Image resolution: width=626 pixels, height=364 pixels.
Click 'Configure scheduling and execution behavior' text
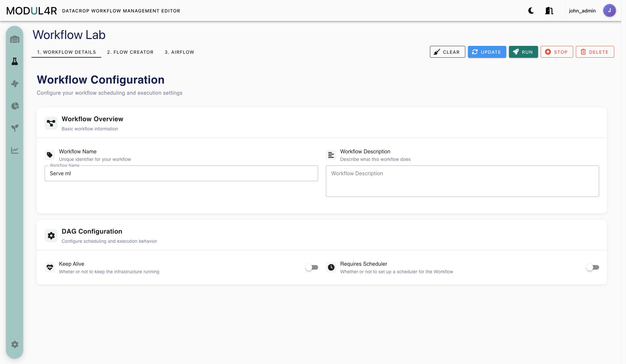coord(109,241)
